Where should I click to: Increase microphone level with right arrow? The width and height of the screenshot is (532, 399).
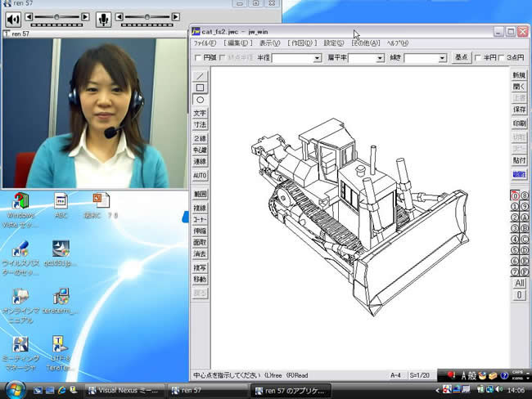pos(176,16)
